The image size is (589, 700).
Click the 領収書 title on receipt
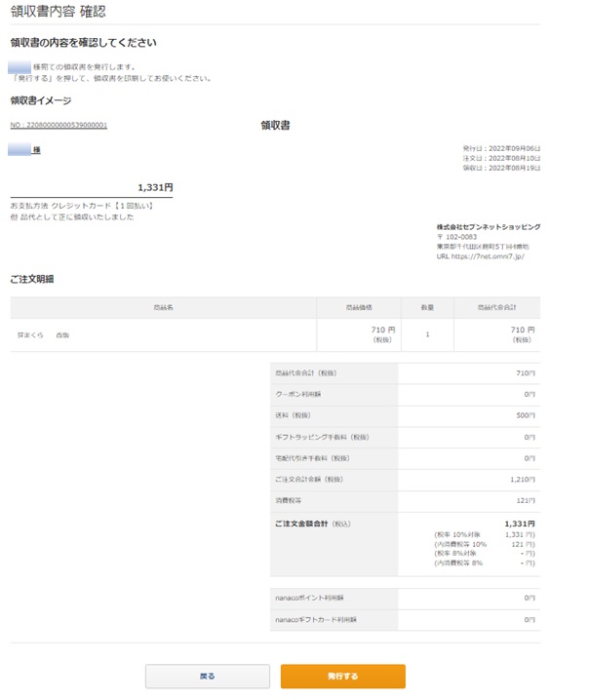[275, 126]
